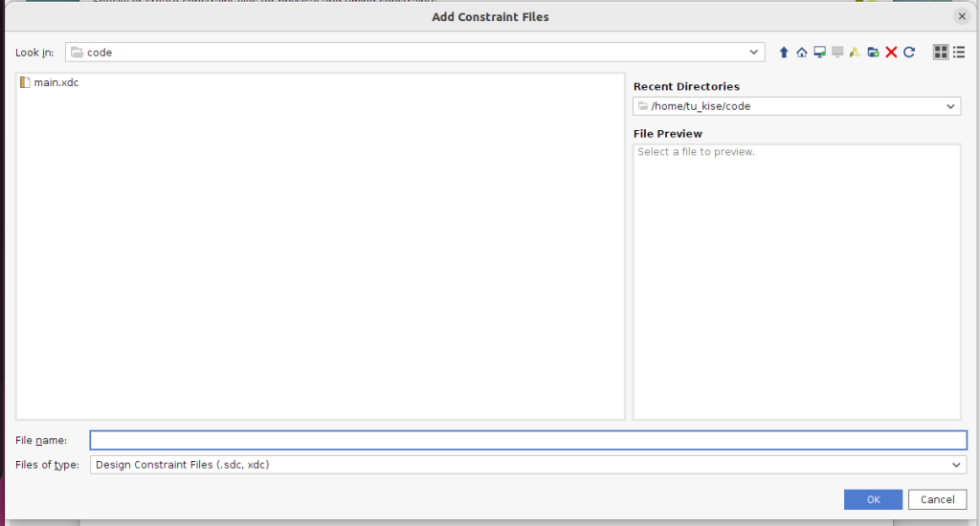Click the desktop monitor icon with green badge
Viewport: 980px width, 526px height.
coord(819,53)
